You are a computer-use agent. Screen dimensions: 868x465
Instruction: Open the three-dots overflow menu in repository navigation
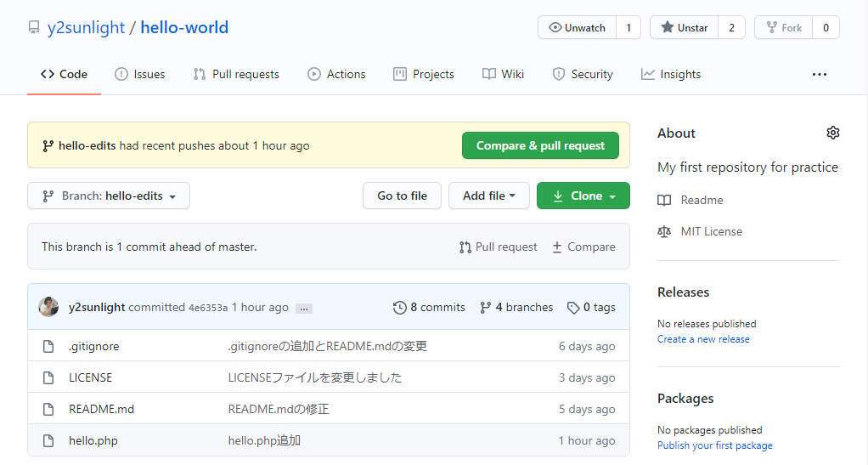[x=819, y=75]
